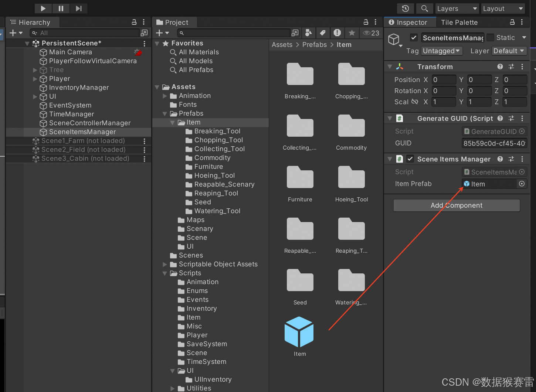The height and width of the screenshot is (392, 536).
Task: Enable the Static checkbox
Action: (x=490, y=37)
